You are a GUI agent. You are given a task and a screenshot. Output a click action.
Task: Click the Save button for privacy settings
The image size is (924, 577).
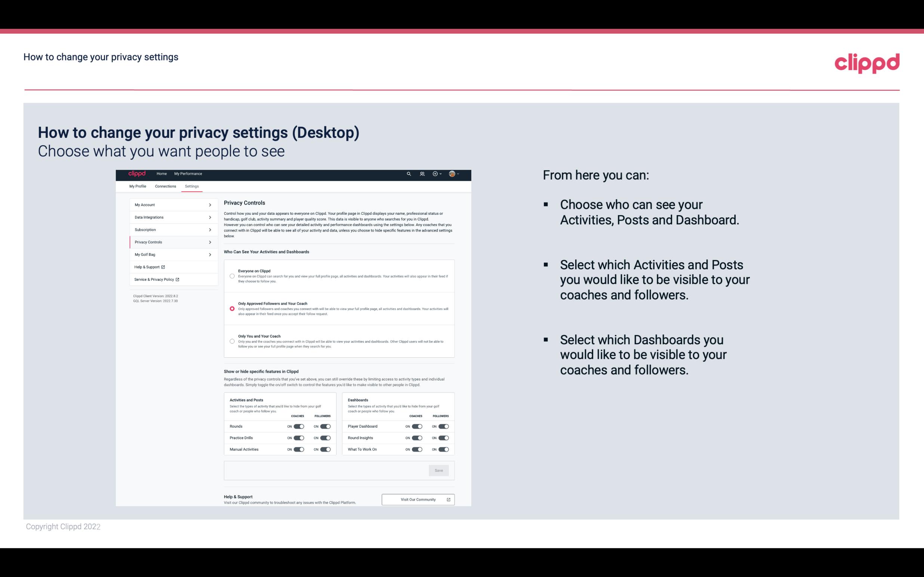click(x=439, y=471)
